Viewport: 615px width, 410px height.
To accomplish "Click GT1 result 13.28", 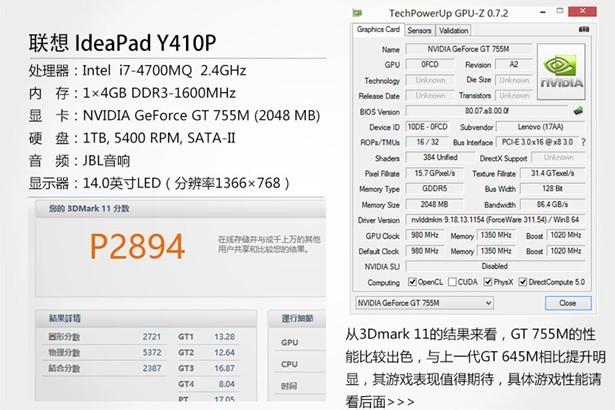I will [224, 337].
